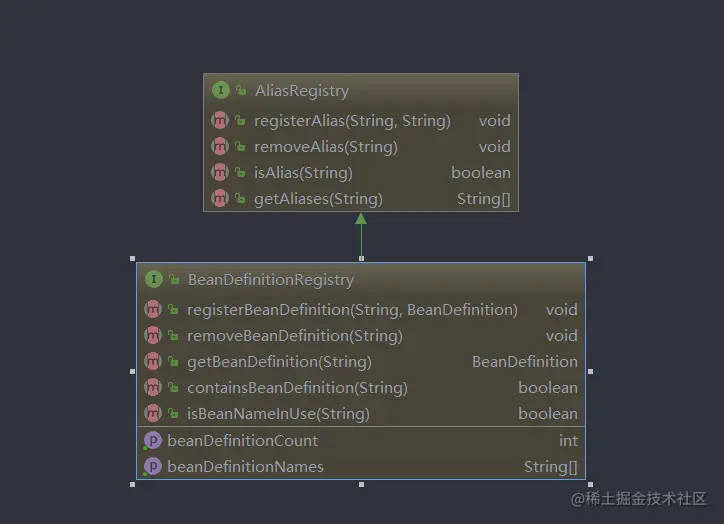Viewport: 724px width, 524px height.
Task: Click the boolean return type of containsBeanDefinition
Action: point(548,387)
